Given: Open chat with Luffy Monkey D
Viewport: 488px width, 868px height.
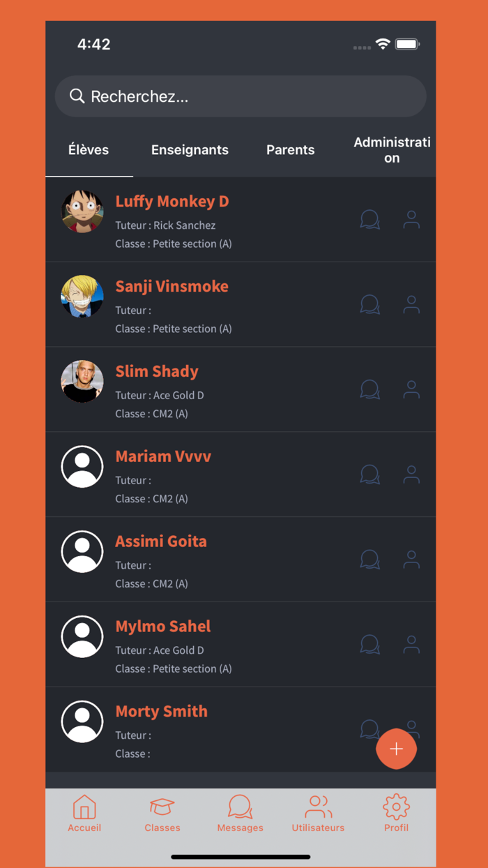Looking at the screenshot, I should tap(369, 220).
